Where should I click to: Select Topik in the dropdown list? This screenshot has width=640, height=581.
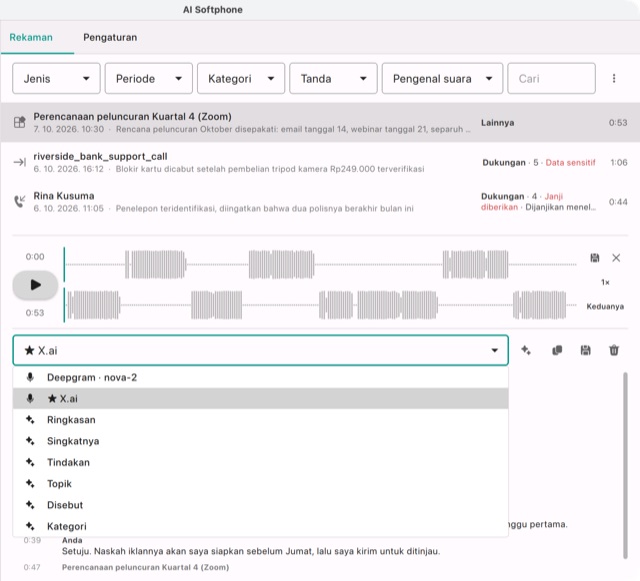click(x=260, y=483)
